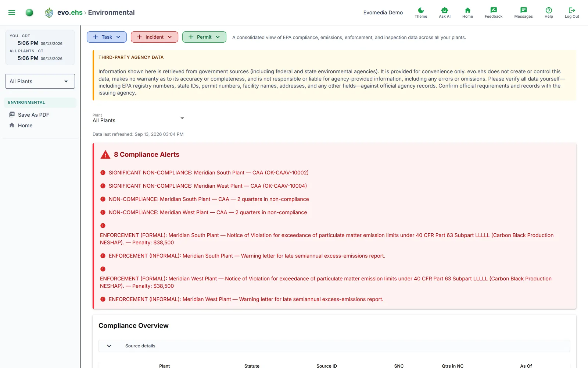Go to Home in the top bar
The width and height of the screenshot is (588, 368).
point(467,13)
